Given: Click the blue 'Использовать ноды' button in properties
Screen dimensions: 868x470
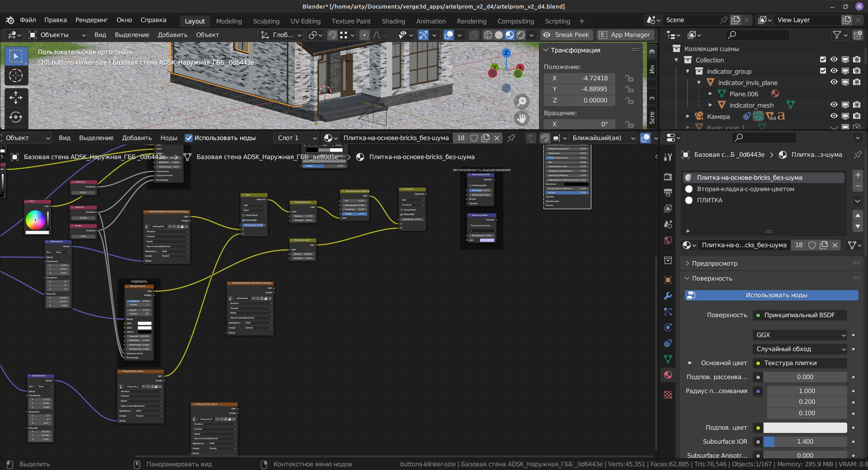Looking at the screenshot, I should [x=772, y=295].
